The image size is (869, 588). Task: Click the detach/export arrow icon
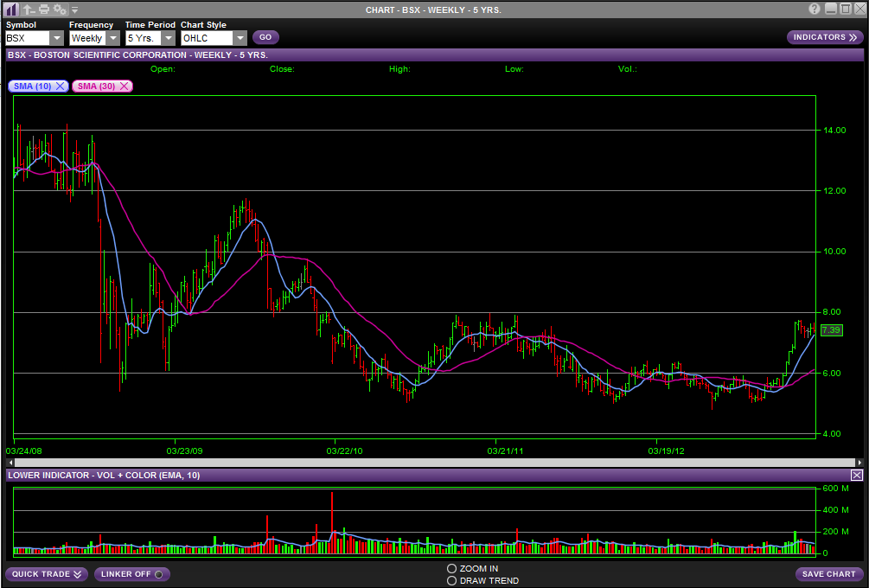[x=29, y=9]
